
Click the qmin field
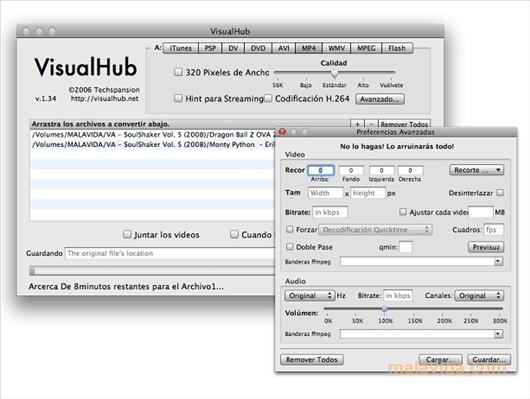pyautogui.click(x=406, y=247)
